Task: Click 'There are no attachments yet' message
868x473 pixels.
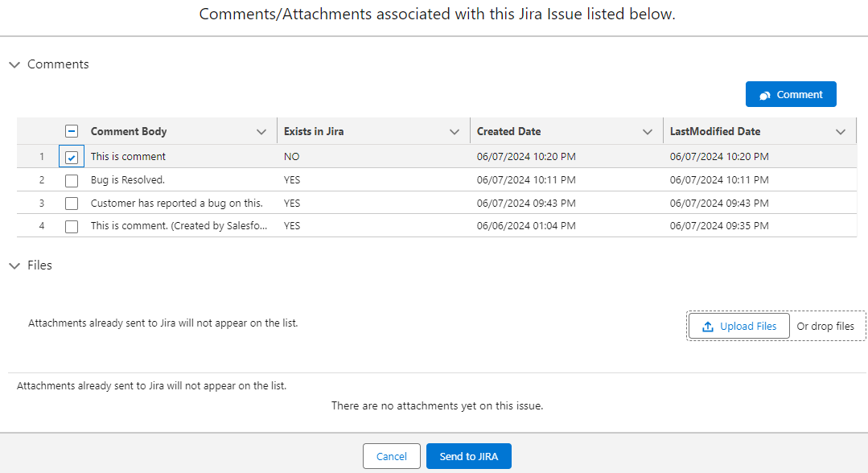Action: [x=438, y=406]
